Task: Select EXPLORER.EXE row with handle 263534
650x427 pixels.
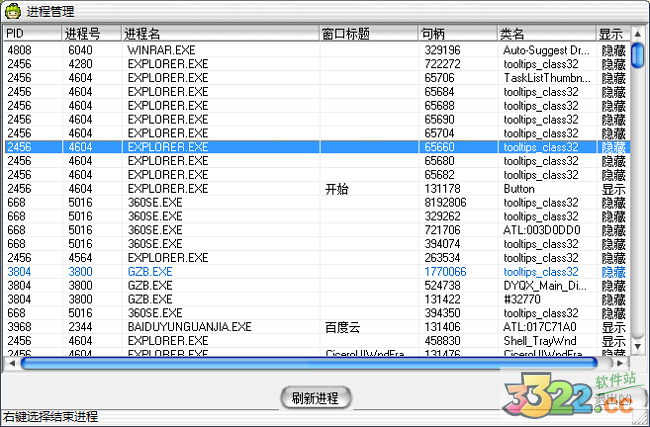Action: 317,258
